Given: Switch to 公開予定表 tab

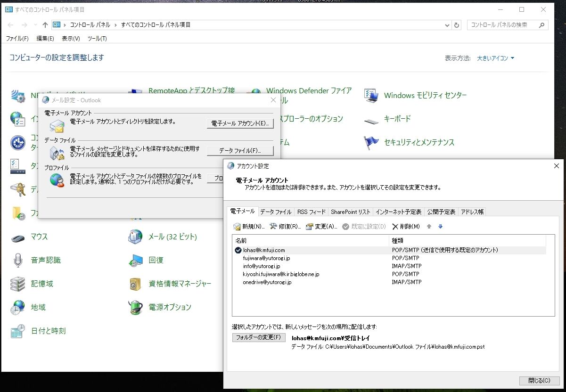Looking at the screenshot, I should (x=441, y=212).
